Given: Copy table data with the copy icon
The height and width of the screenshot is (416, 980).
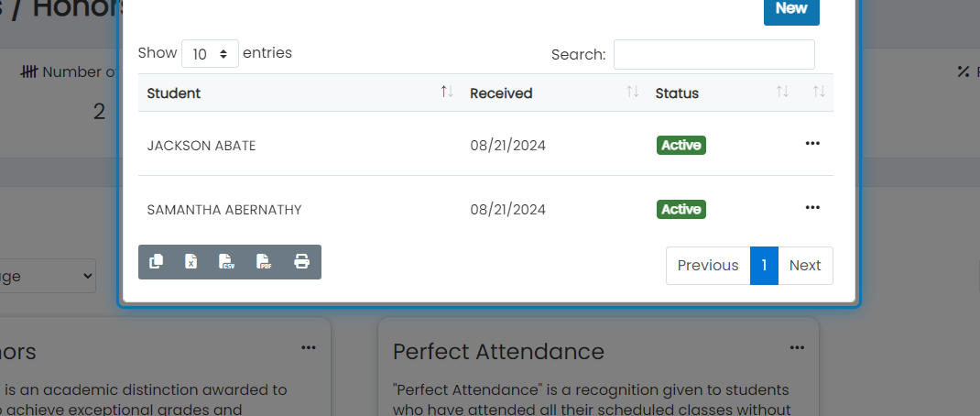Looking at the screenshot, I should point(157,261).
